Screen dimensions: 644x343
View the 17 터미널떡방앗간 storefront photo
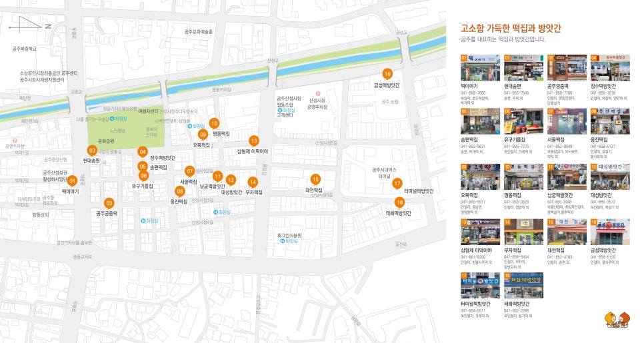pos(480,286)
